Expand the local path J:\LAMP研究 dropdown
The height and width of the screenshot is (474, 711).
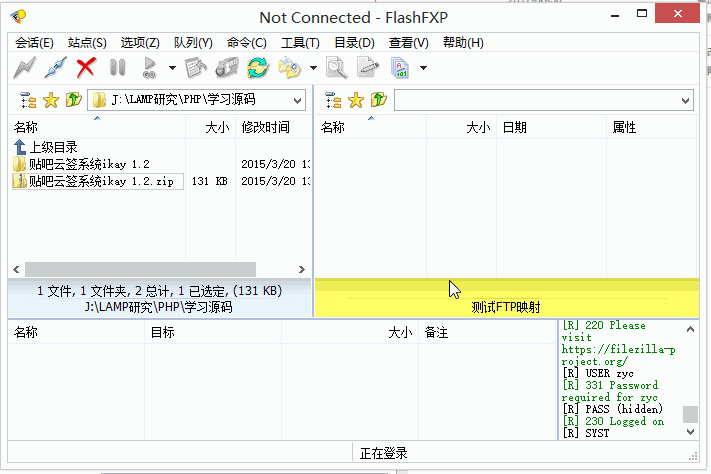point(297,100)
